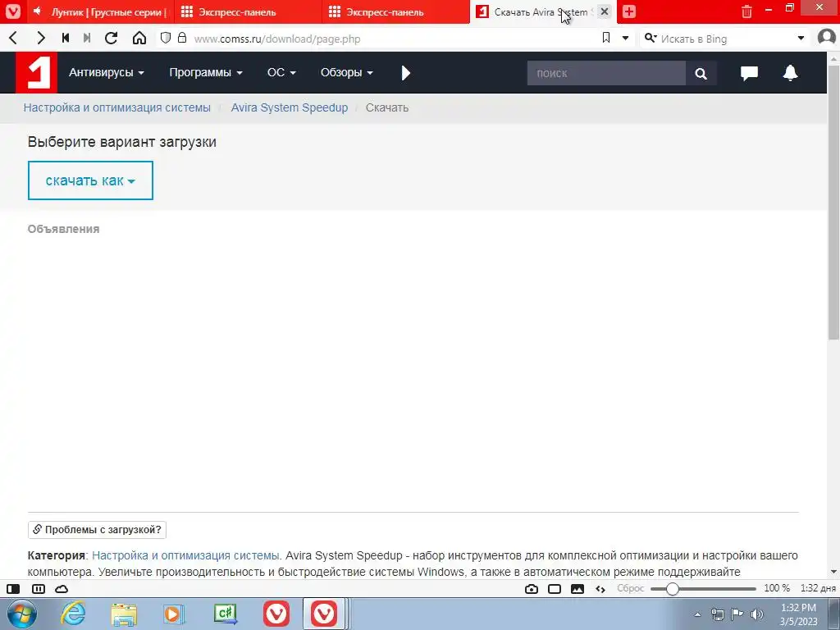Viewport: 840px width, 630px height.
Task: Click the break mode pause icon
Action: [39, 589]
